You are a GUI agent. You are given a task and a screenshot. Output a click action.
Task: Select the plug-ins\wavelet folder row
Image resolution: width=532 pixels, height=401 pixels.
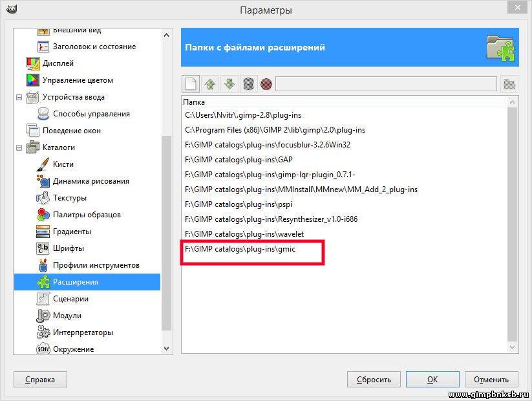point(345,234)
